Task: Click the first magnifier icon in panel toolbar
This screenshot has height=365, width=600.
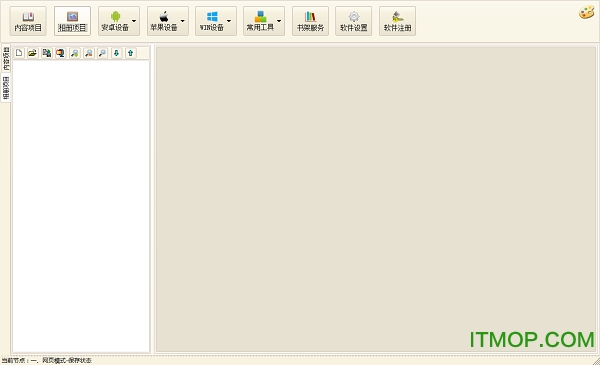Action: pos(75,53)
